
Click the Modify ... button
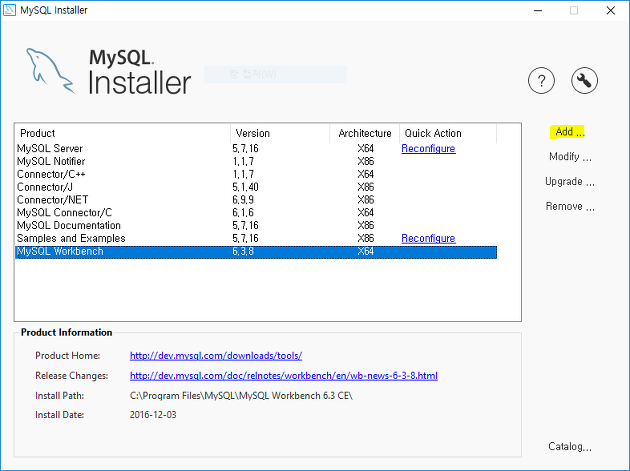pos(570,156)
